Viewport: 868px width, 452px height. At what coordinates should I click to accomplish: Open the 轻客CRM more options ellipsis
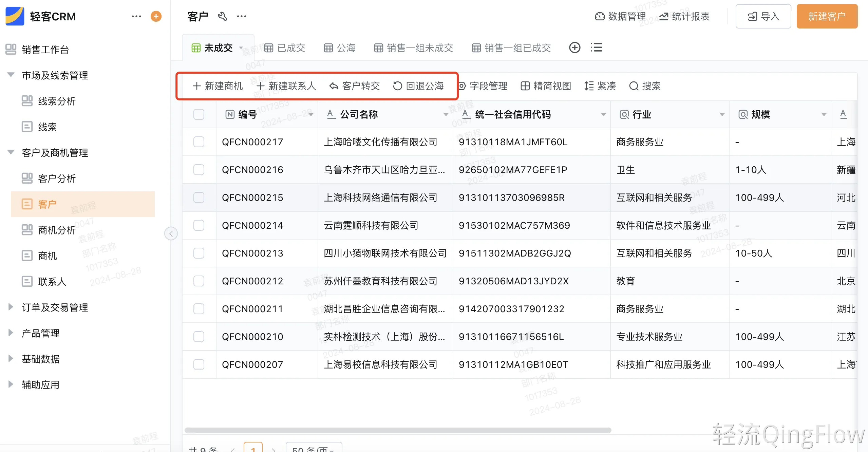(136, 16)
